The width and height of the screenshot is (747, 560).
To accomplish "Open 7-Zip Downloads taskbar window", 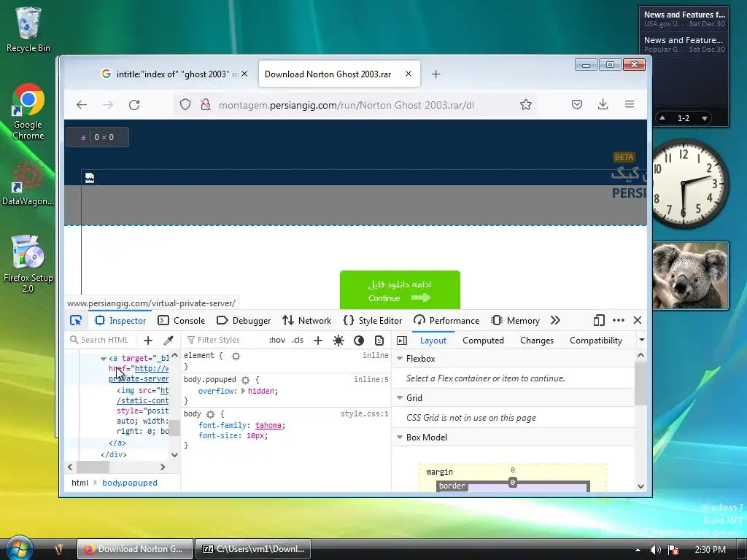I will [x=253, y=549].
